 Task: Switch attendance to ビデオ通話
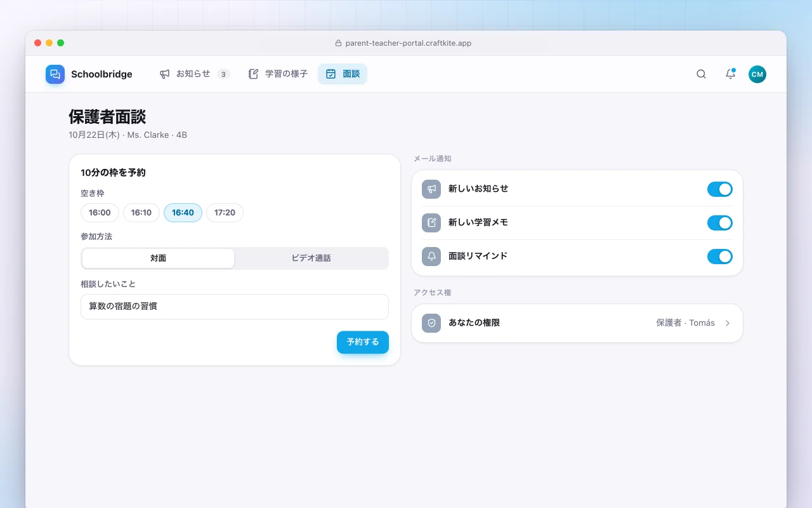click(x=311, y=258)
